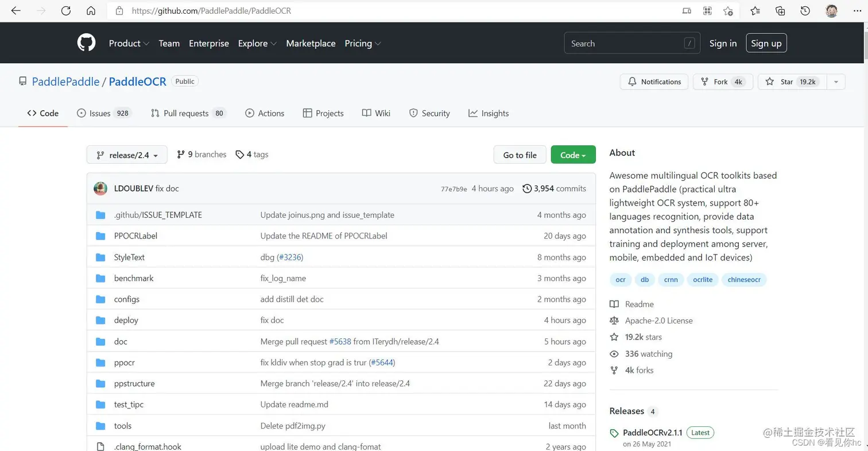Open the Product dropdown menu

(129, 43)
